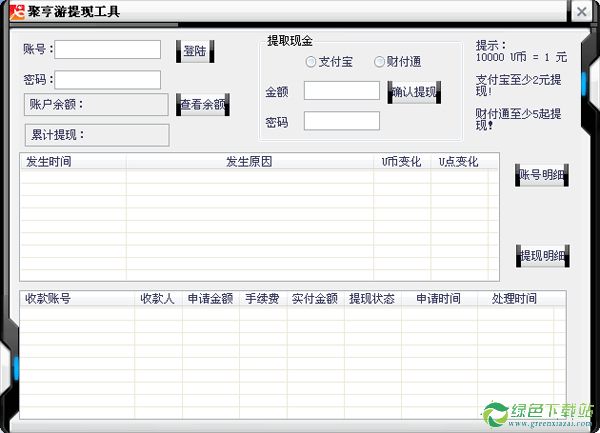600x433 pixels.
Task: Focus the 账号 account input field
Action: click(108, 50)
